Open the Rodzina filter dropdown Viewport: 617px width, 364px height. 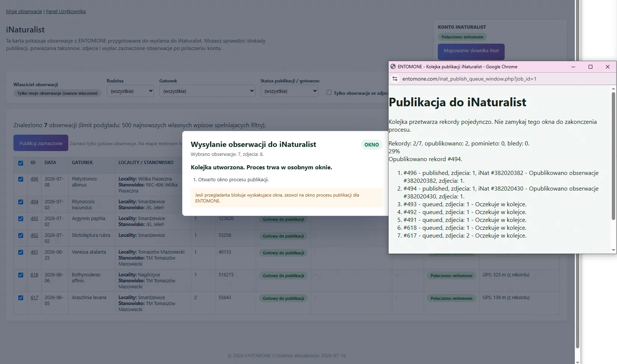(130, 91)
